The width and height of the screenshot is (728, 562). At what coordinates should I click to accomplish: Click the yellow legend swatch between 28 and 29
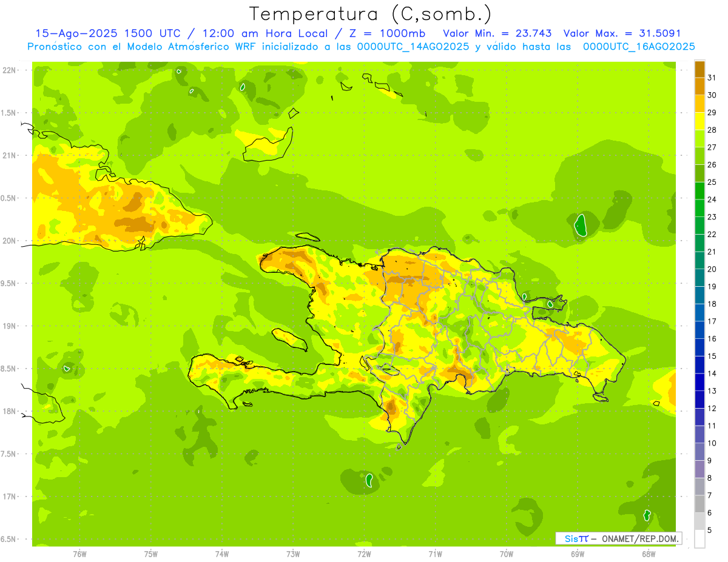[x=699, y=121]
